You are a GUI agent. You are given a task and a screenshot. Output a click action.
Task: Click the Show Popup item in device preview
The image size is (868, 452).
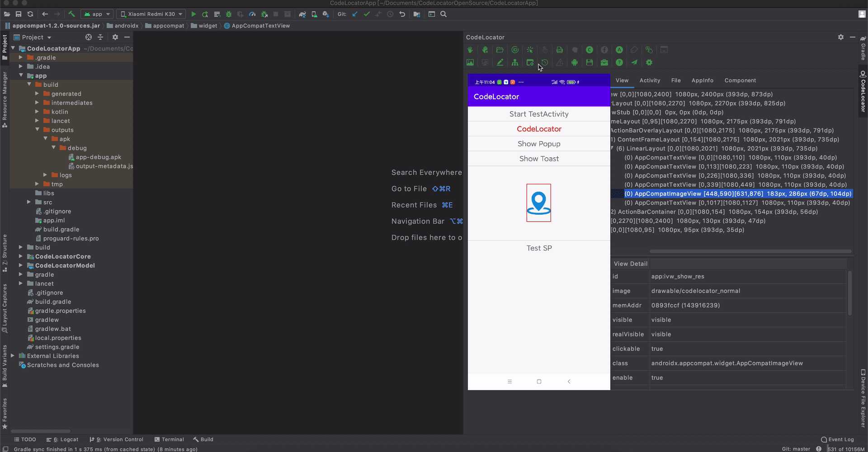(539, 144)
